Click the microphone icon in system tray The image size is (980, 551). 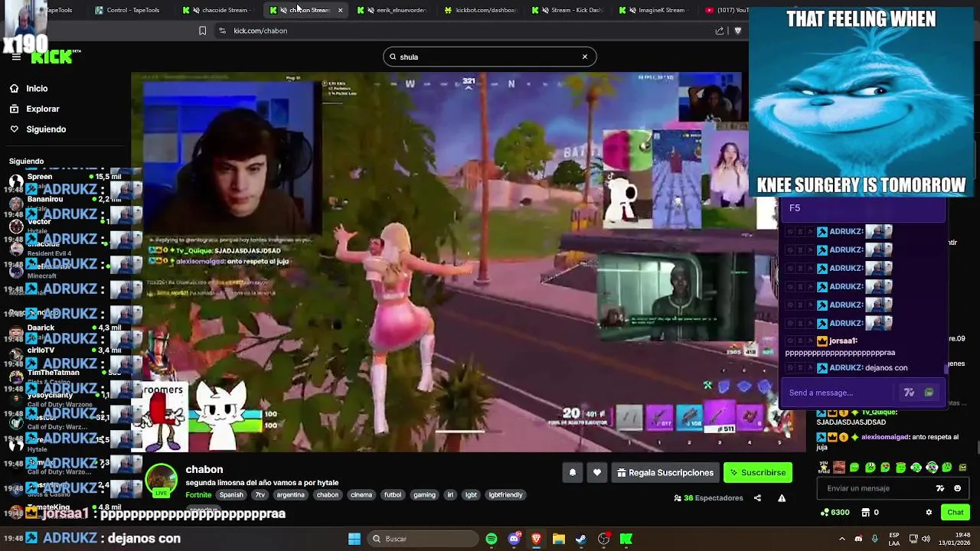pyautogui.click(x=874, y=539)
